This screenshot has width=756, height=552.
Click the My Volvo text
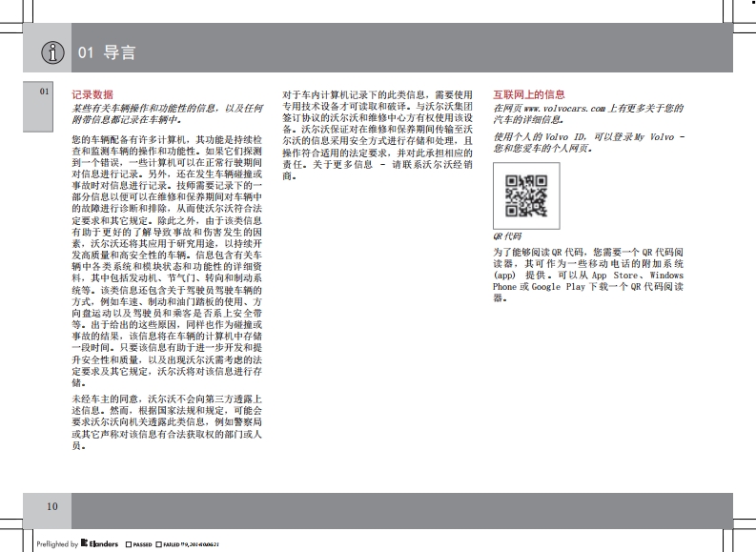[653, 137]
